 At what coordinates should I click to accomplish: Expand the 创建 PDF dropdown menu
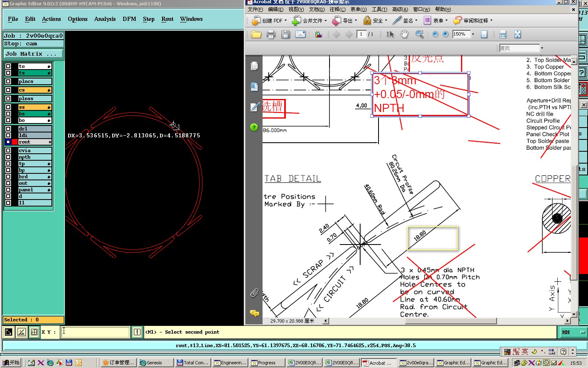tap(285, 20)
